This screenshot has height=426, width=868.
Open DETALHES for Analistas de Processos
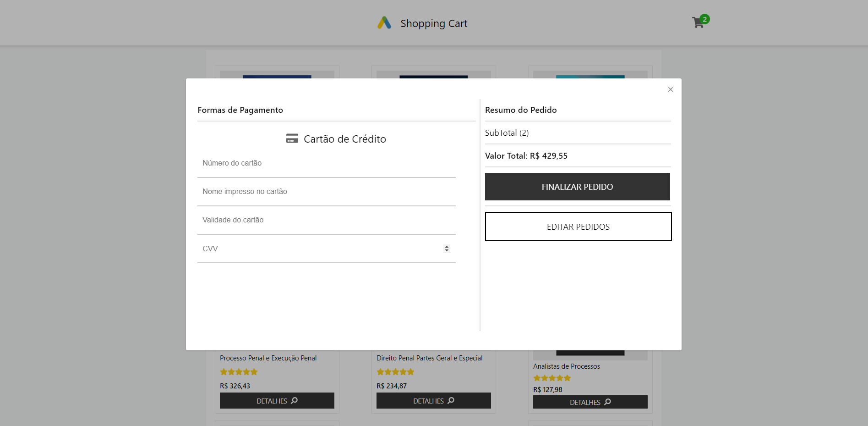coord(590,402)
